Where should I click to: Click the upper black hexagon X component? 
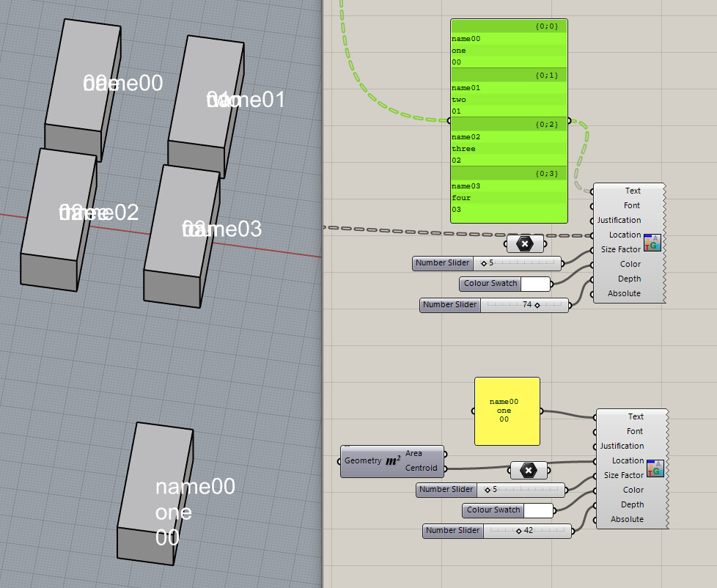pyautogui.click(x=525, y=243)
